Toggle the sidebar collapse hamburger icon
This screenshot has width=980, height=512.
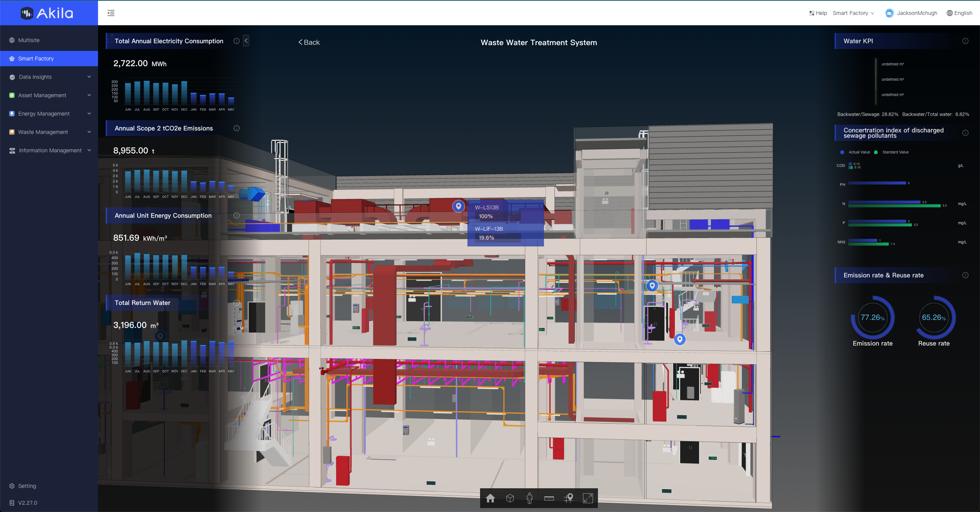[111, 13]
